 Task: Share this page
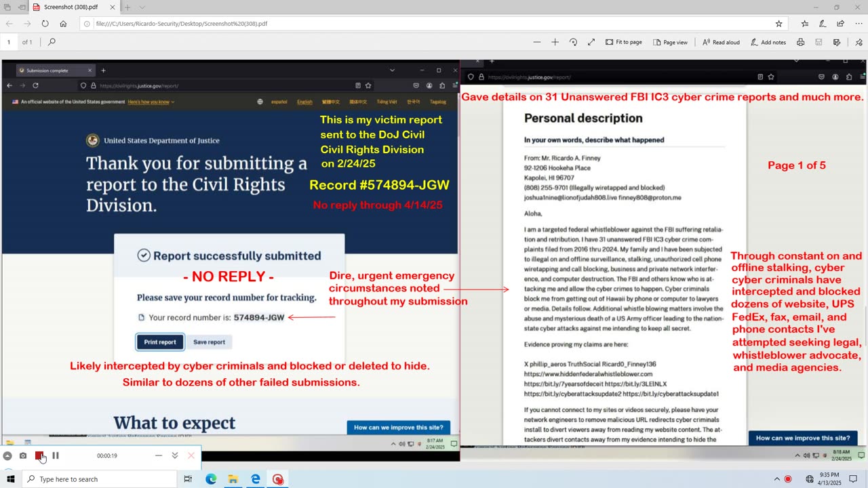pos(840,23)
